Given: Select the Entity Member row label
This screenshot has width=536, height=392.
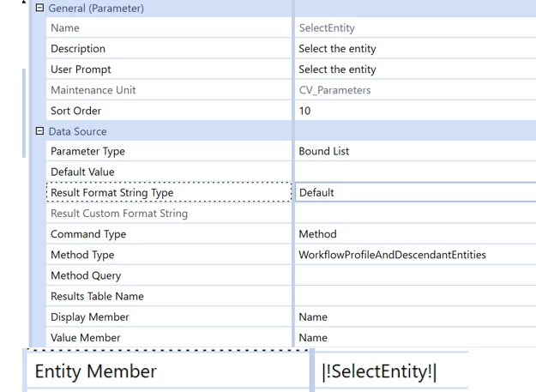Looking at the screenshot, I should 167,371.
